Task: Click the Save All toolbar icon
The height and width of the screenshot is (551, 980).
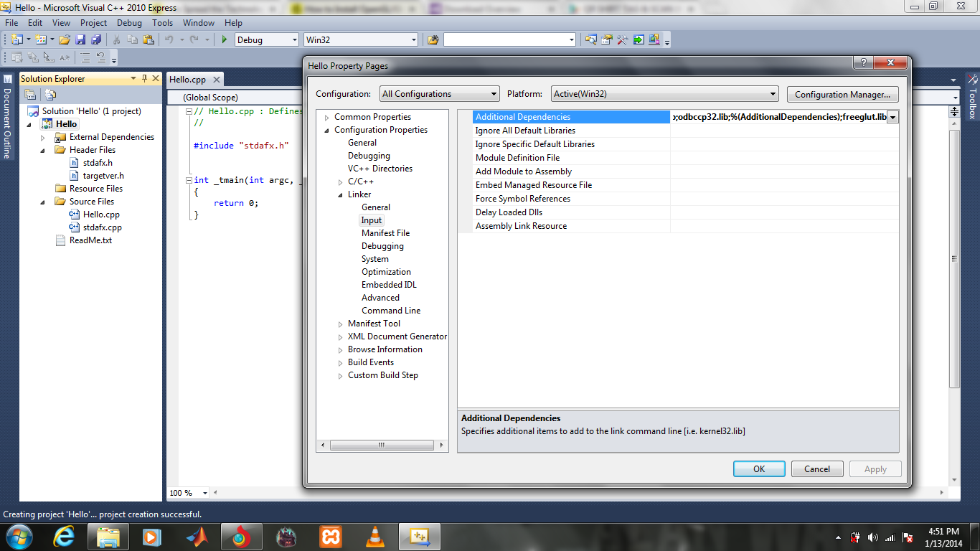Action: click(x=98, y=39)
